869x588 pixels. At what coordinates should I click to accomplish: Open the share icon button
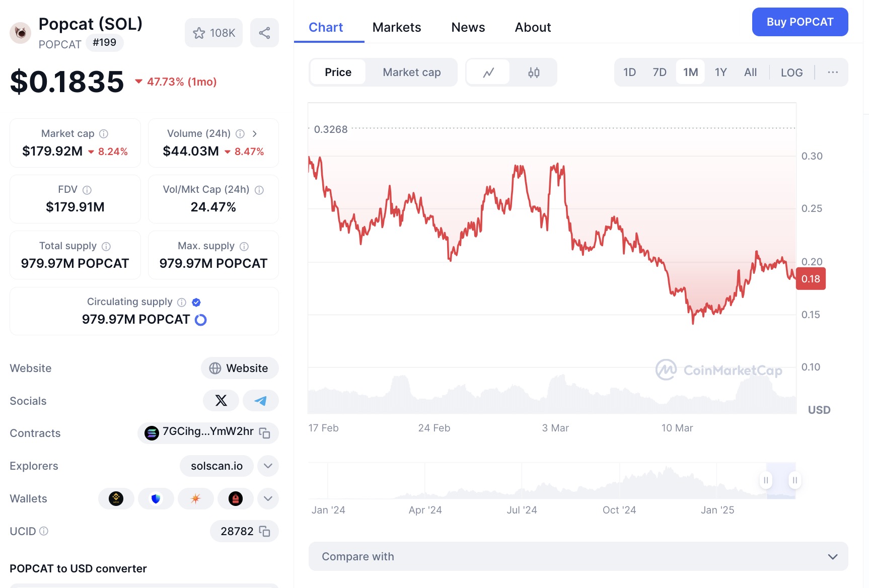(264, 33)
